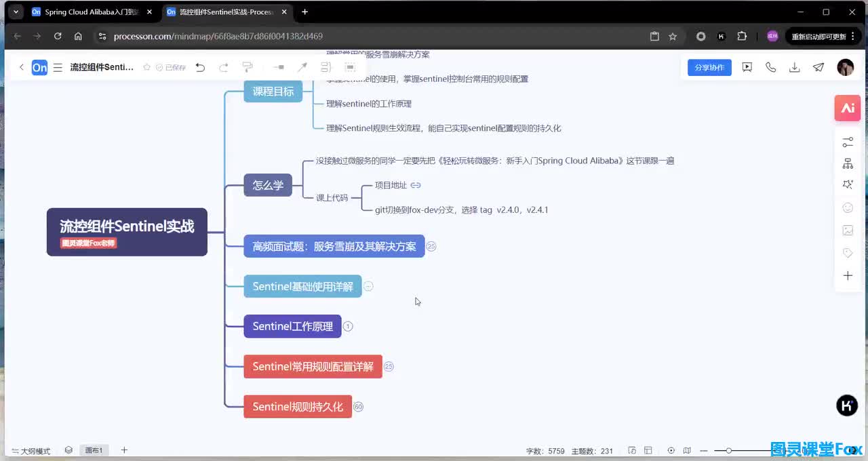Switch to 大纲模式 outline mode

click(x=31, y=451)
